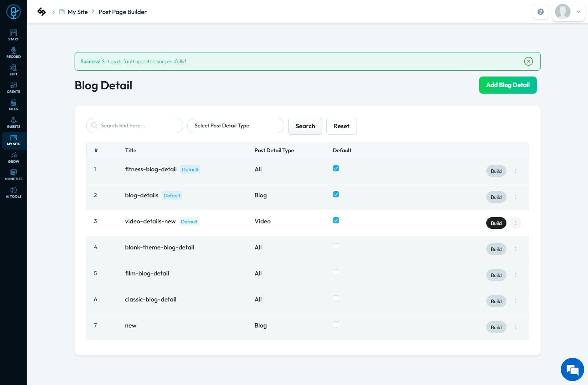The height and width of the screenshot is (385, 588).
Task: Open three-dot options for video-details-new
Action: tap(515, 223)
